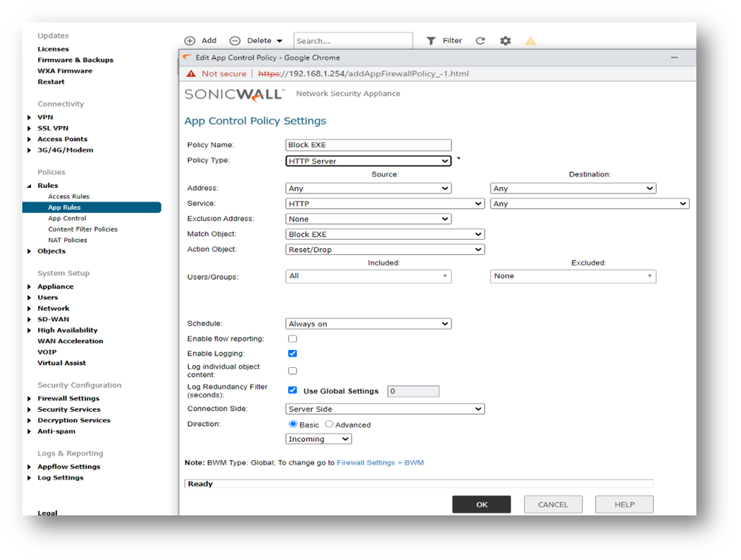Open Licenses in sidebar
741x560 pixels.
(x=53, y=49)
